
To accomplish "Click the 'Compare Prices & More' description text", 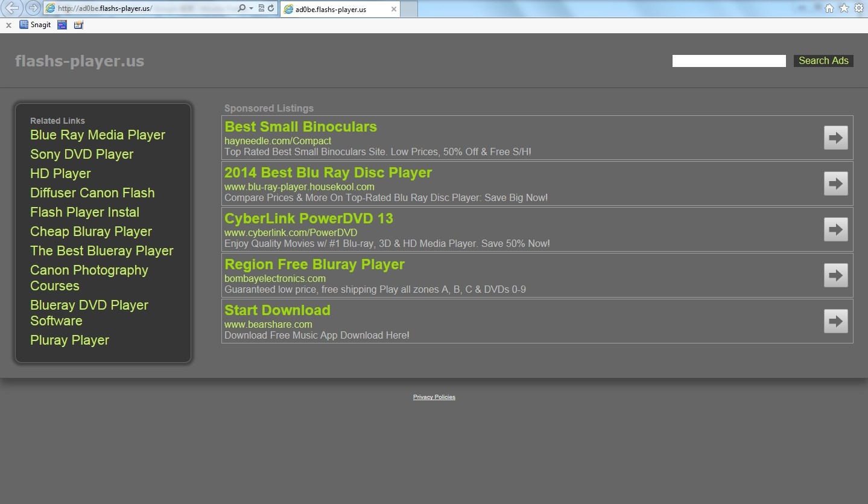I will pos(386,198).
